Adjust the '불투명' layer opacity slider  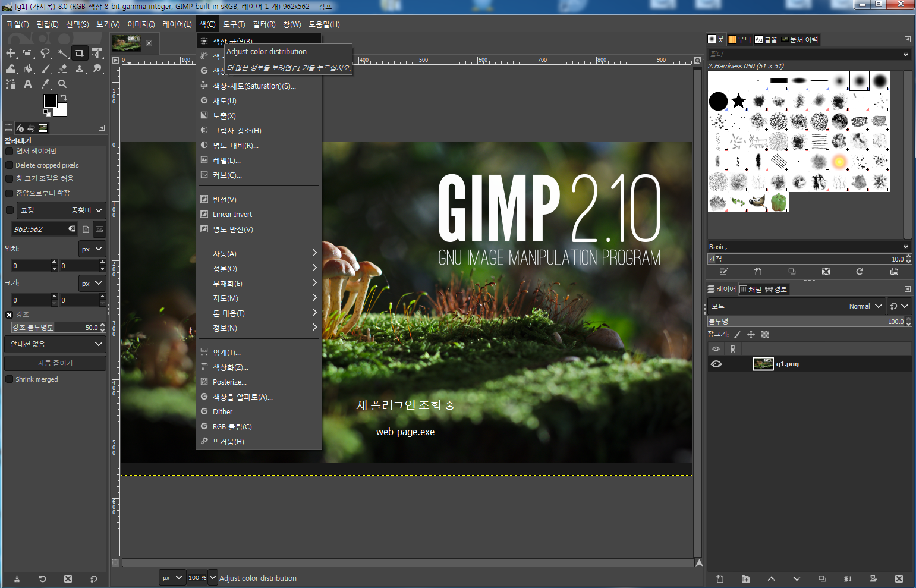[806, 322]
